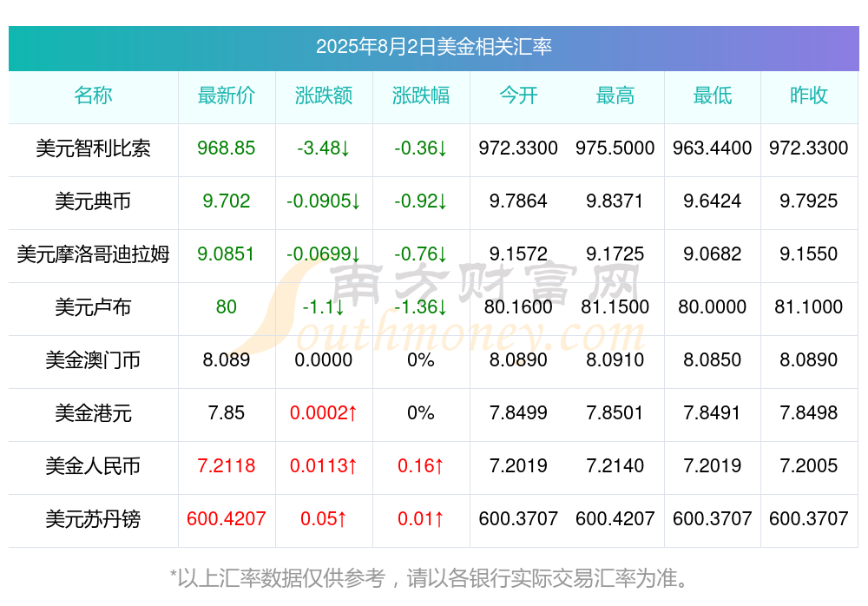Select the 最新价 column header
Screen dimensions: 868x606
click(x=227, y=96)
